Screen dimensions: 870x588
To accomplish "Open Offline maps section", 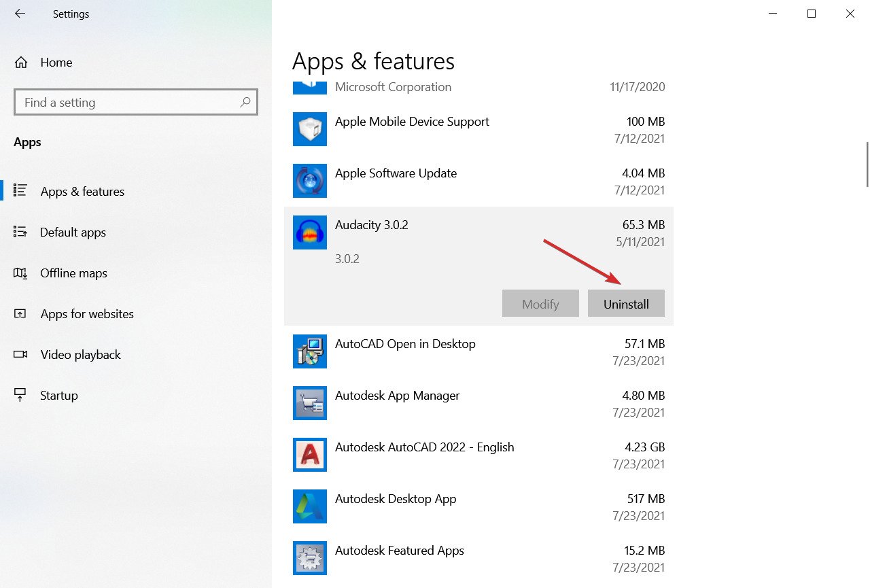I will point(73,273).
